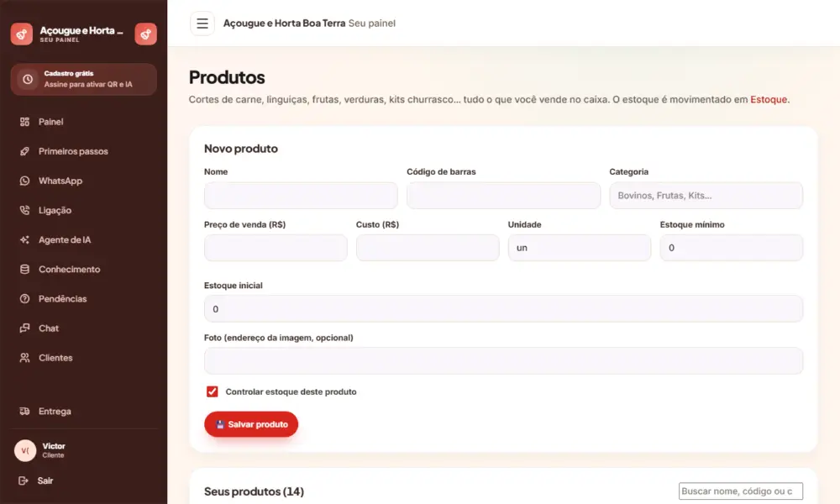Image resolution: width=840 pixels, height=504 pixels.
Task: Click the Victor user profile avatar
Action: [25, 450]
